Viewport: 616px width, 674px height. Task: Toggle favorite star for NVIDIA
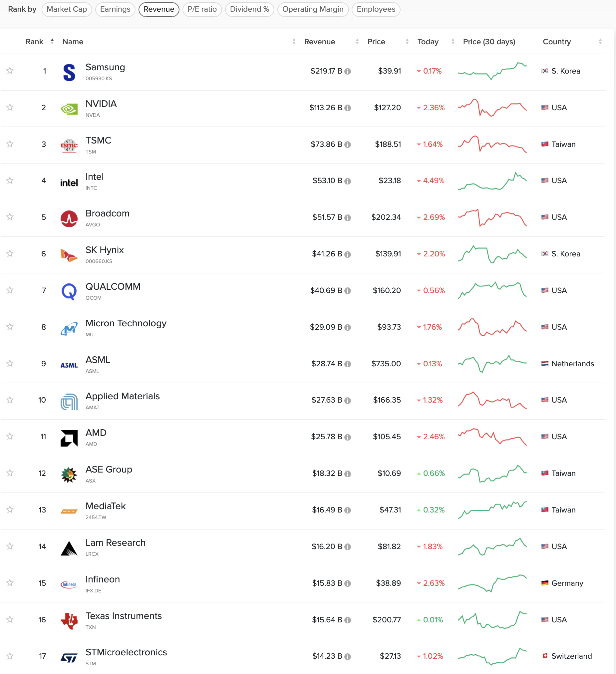point(10,107)
